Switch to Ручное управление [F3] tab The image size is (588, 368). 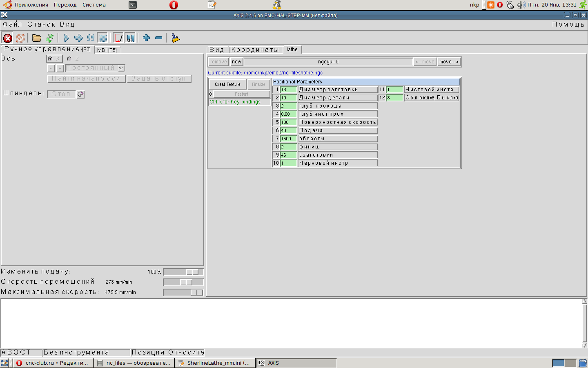tap(47, 49)
